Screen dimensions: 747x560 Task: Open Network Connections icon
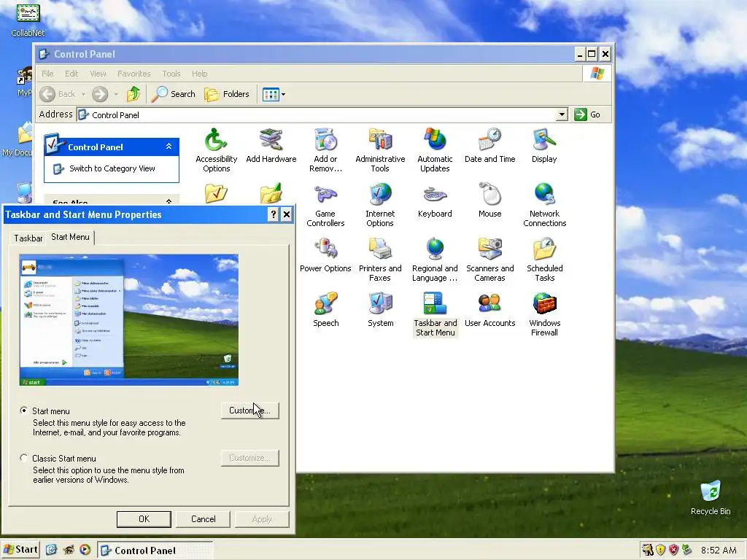tap(544, 205)
